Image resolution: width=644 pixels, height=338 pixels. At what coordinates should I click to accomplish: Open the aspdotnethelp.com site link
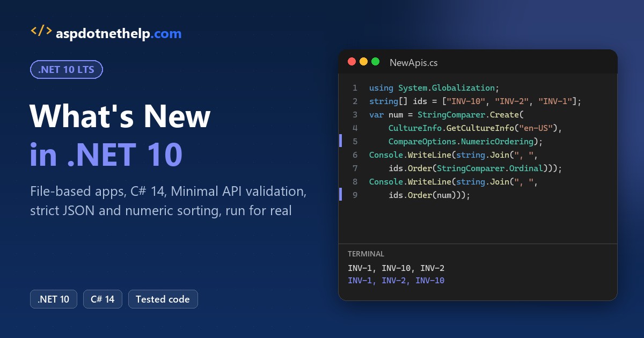pos(119,34)
